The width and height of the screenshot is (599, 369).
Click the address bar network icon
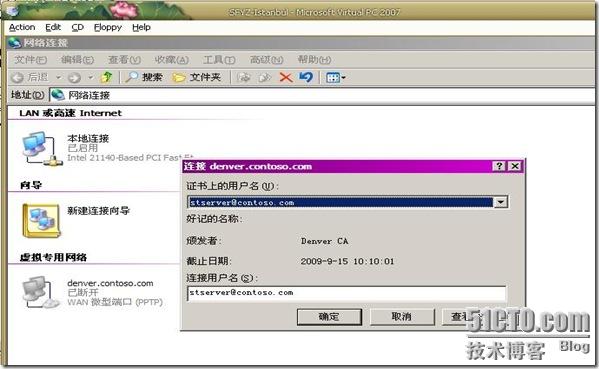point(58,95)
